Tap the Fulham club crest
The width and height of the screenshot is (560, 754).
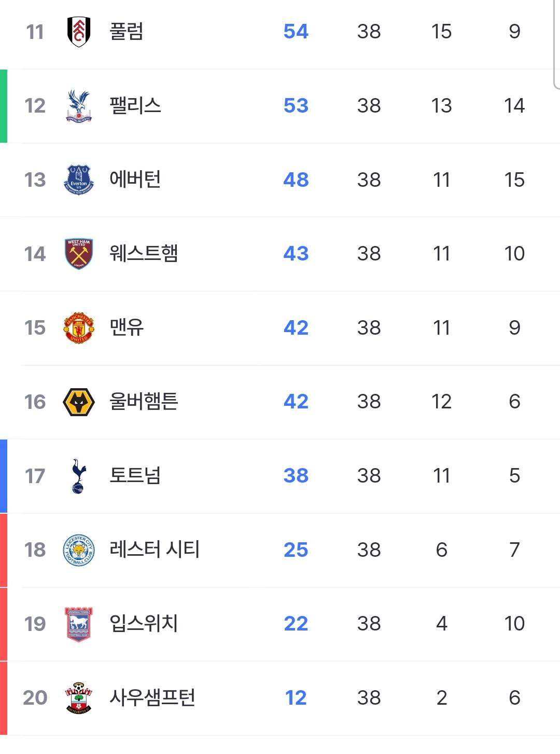79,32
